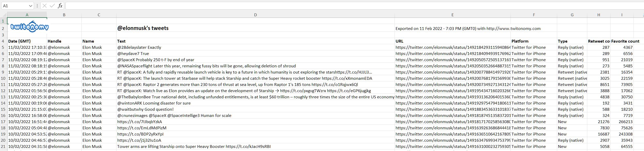Select the "Favorite count" header cell

coord(622,41)
